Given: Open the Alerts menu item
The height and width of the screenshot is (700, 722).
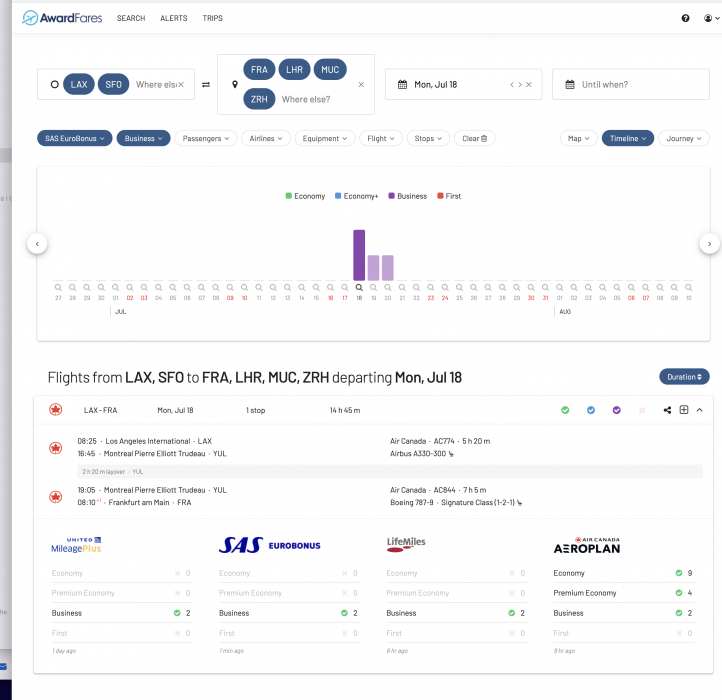Looking at the screenshot, I should point(173,18).
